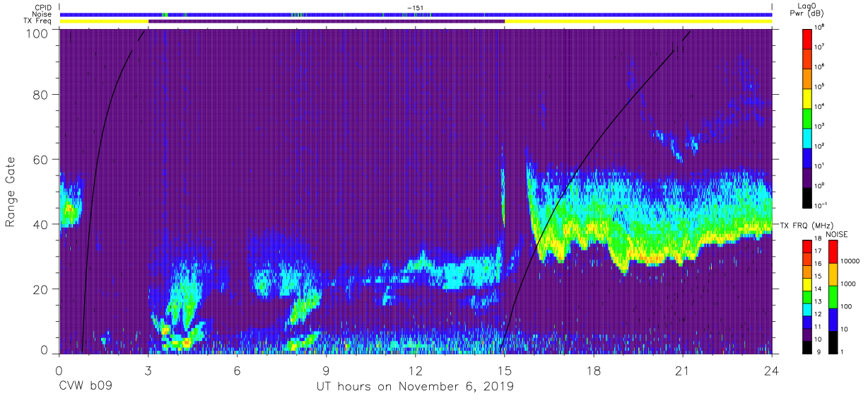Viewport: 868px width, 401px height.
Task: Select the red segment of TX FRQ colorbar
Action: click(807, 246)
